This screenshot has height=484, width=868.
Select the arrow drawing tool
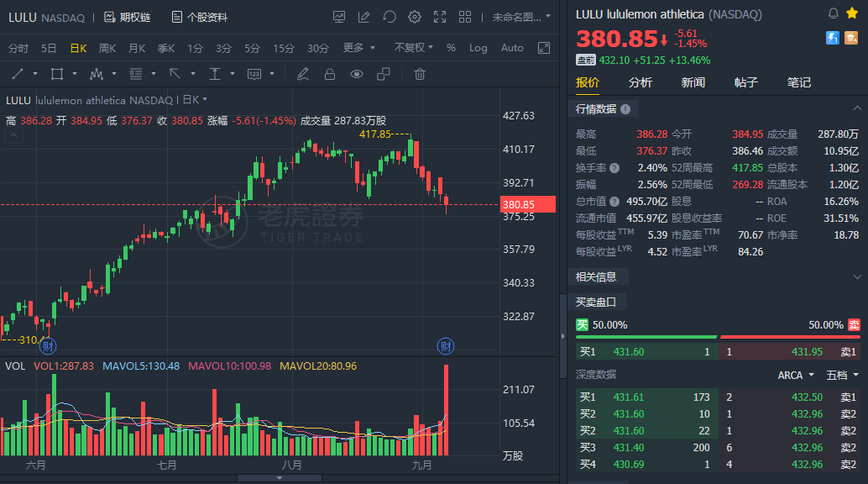[x=175, y=74]
